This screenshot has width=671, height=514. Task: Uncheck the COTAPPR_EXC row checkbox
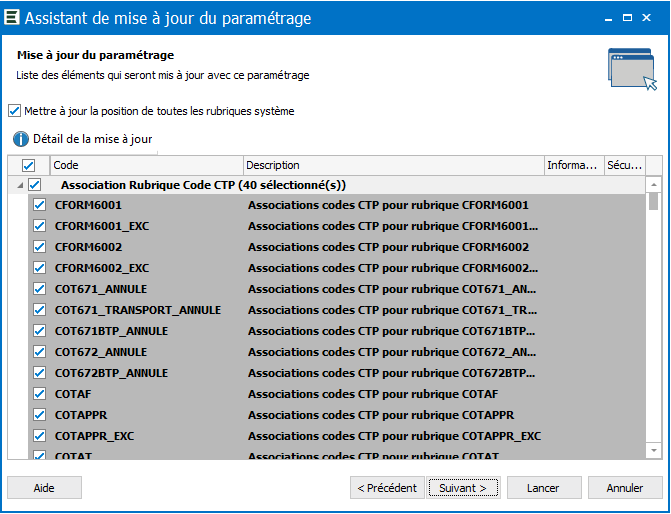click(39, 436)
